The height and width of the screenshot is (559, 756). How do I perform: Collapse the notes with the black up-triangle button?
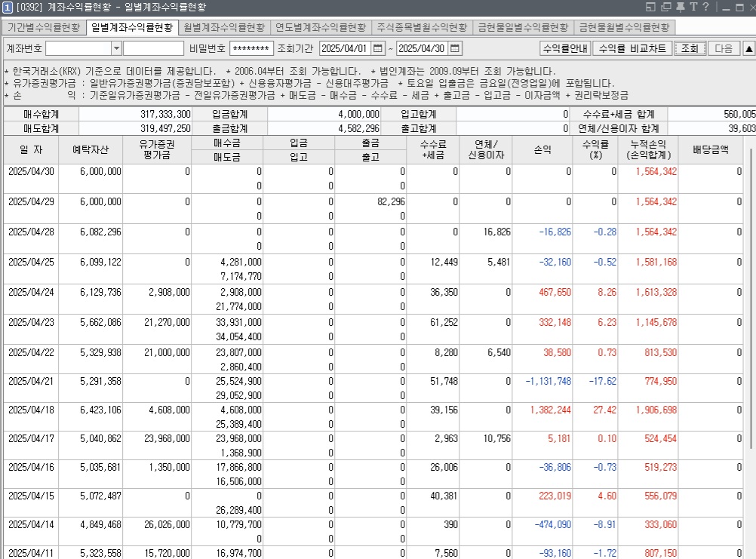748,48
